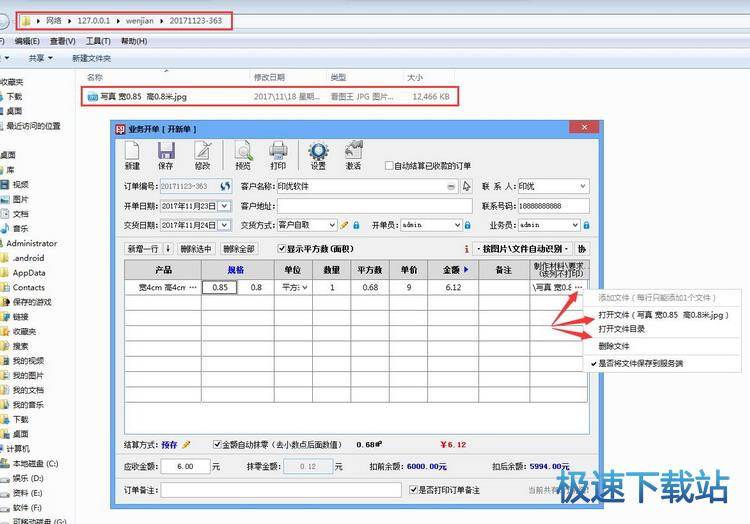Choose 打开文件目录 from context menu
The image size is (750, 524).
[621, 329]
